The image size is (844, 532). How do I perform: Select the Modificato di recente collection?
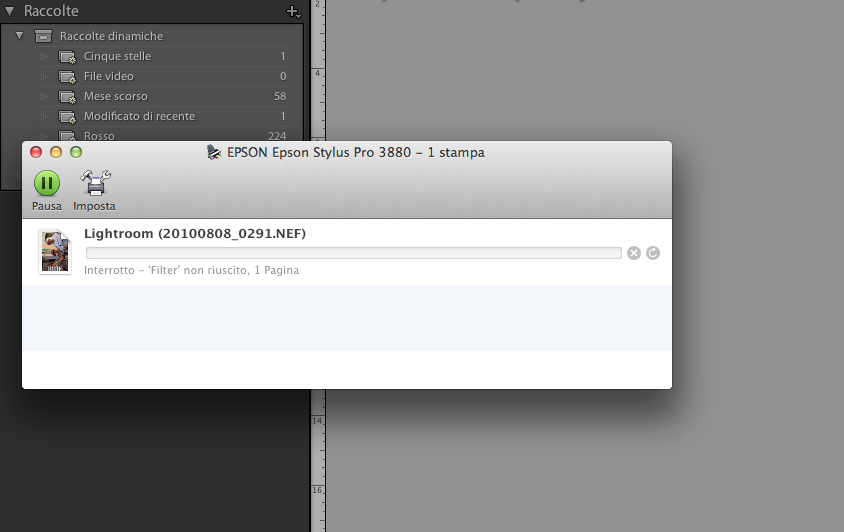(x=139, y=116)
